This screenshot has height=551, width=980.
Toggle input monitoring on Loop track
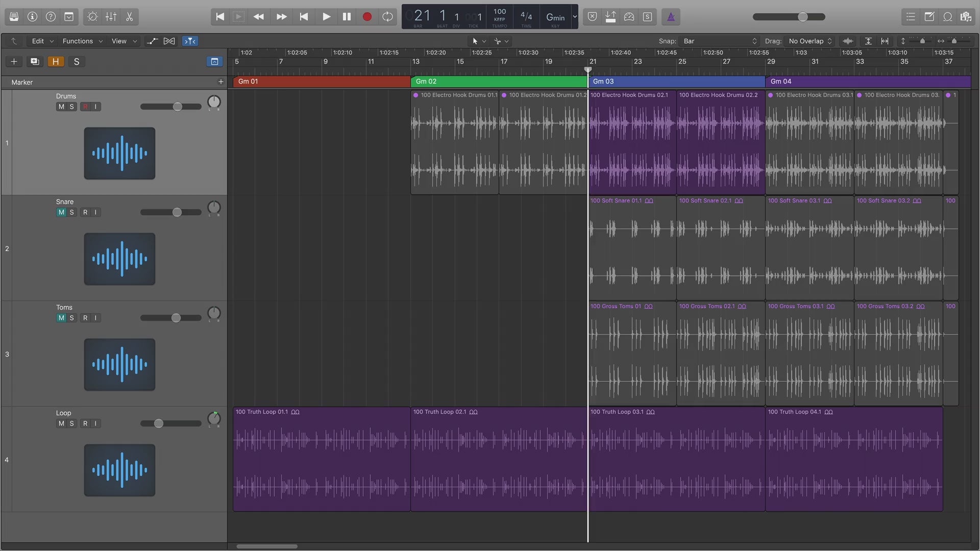click(x=95, y=423)
